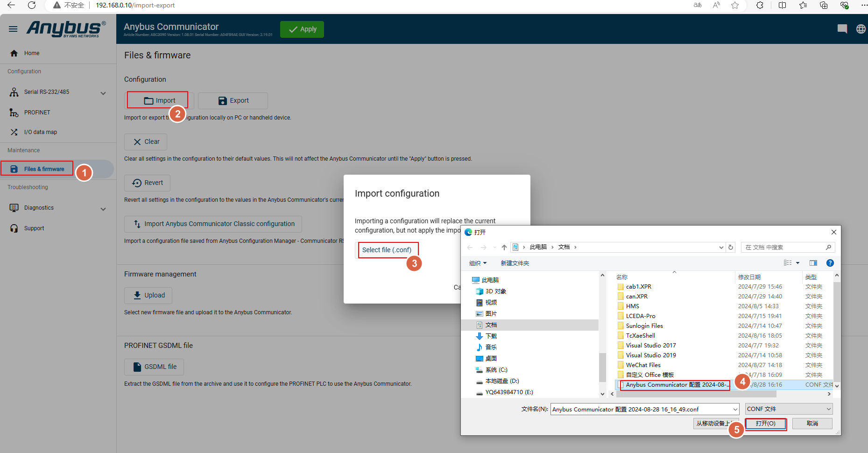The width and height of the screenshot is (868, 453).
Task: Expand the Serial RS-232/485 chevron
Action: pos(103,93)
